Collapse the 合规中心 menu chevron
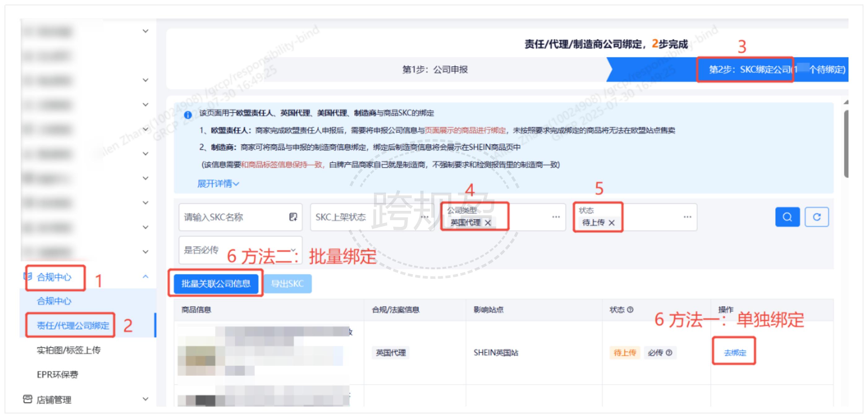This screenshot has height=418, width=868. click(145, 277)
